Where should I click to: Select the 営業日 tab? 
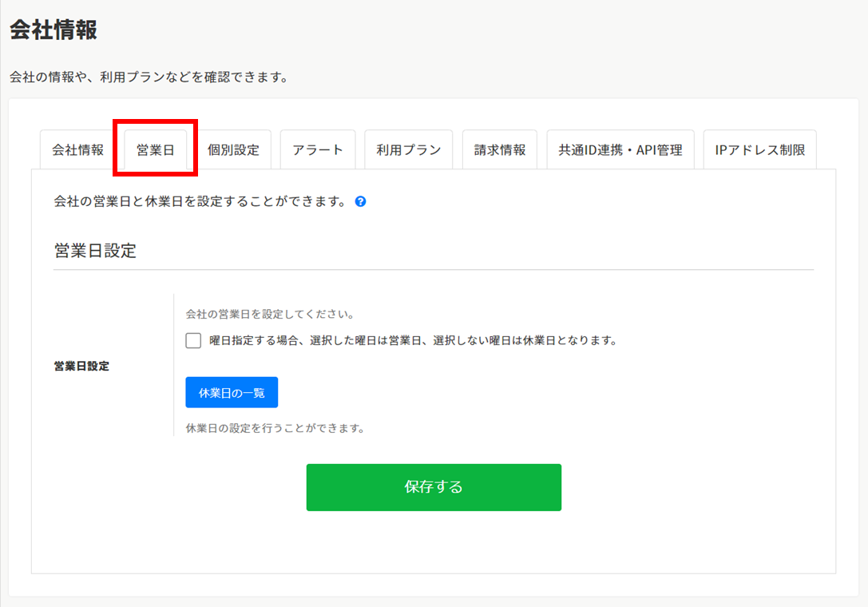[155, 149]
